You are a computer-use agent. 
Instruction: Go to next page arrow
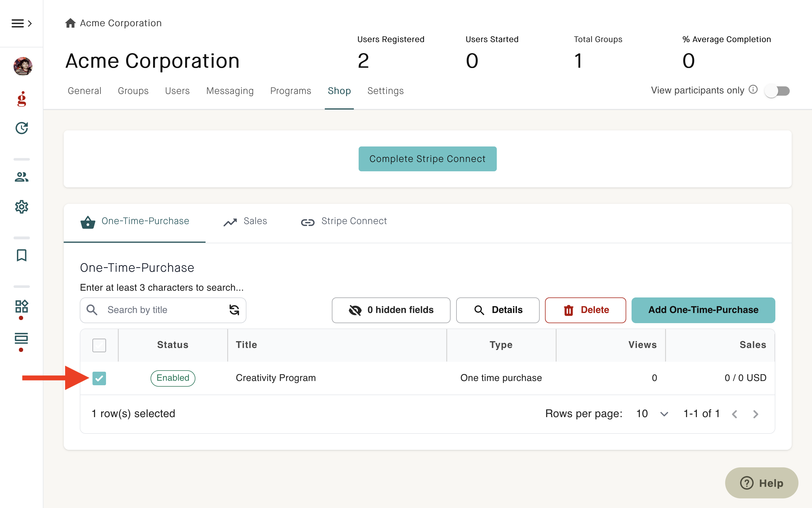tap(756, 414)
